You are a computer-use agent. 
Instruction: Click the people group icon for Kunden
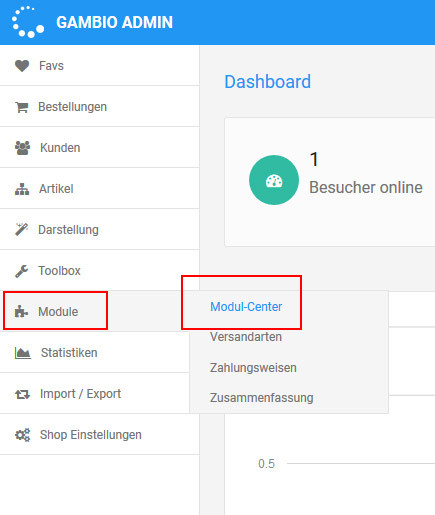tap(22, 148)
